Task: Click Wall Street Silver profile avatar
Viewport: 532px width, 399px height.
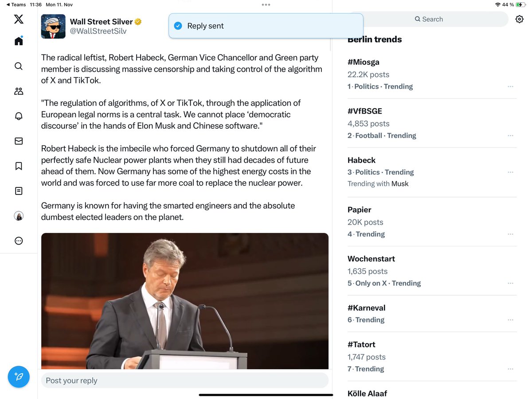Action: click(53, 26)
